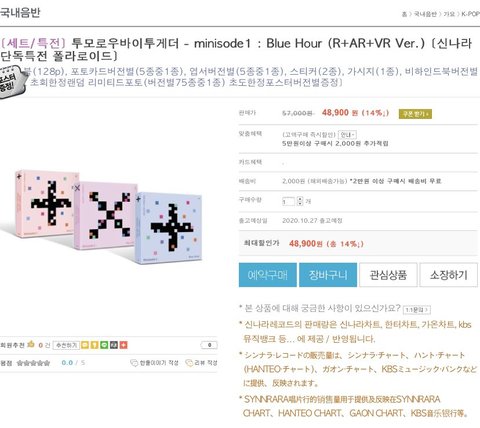Expand the 안내 discount info dropdown
Image resolution: width=480 pixels, height=428 pixels.
point(347,135)
